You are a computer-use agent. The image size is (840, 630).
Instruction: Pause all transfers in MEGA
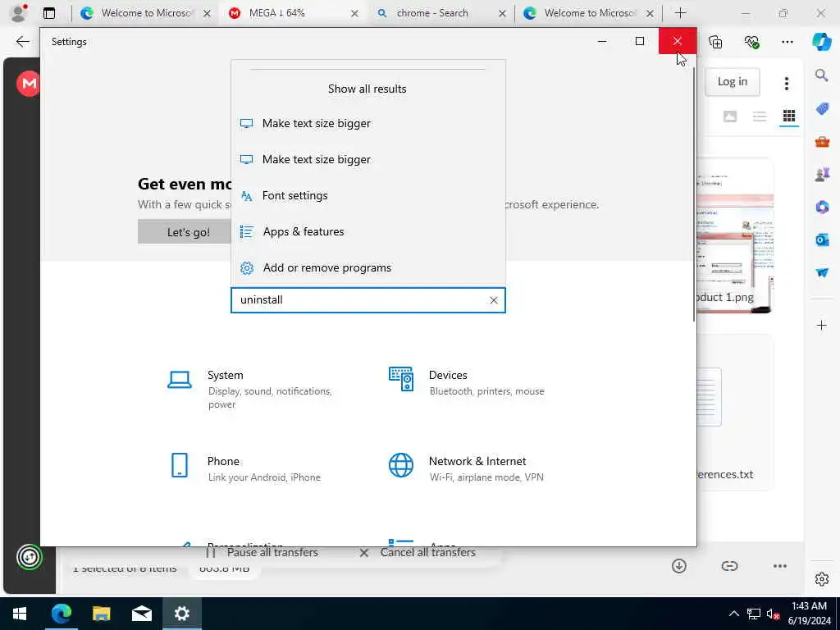tap(262, 552)
